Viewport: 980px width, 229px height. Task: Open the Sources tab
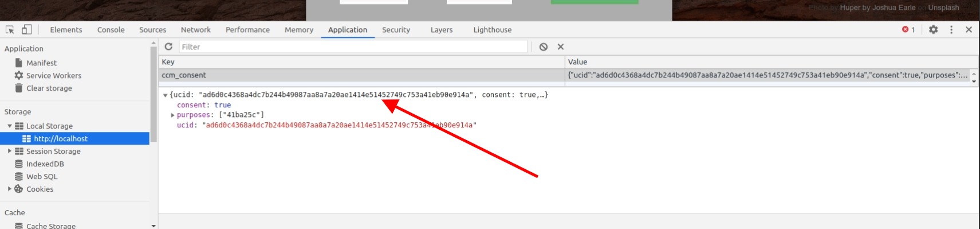tap(152, 30)
